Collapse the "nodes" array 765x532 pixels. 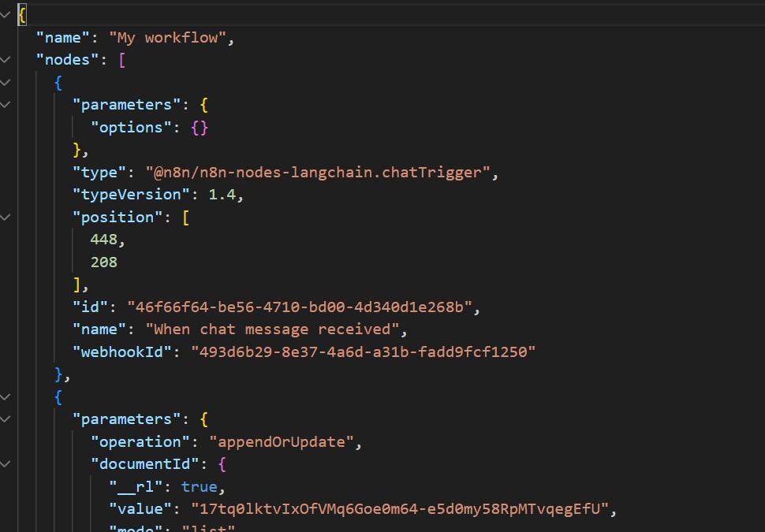[6, 60]
